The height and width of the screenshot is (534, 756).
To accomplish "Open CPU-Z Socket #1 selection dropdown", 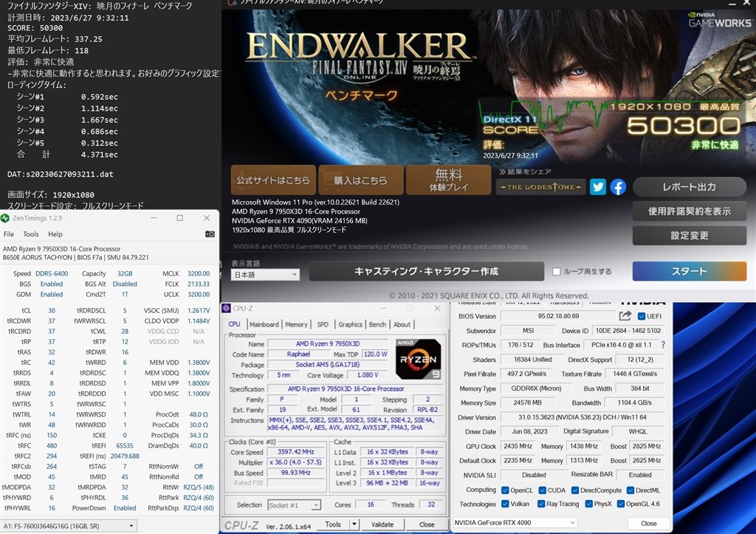I will click(x=294, y=505).
